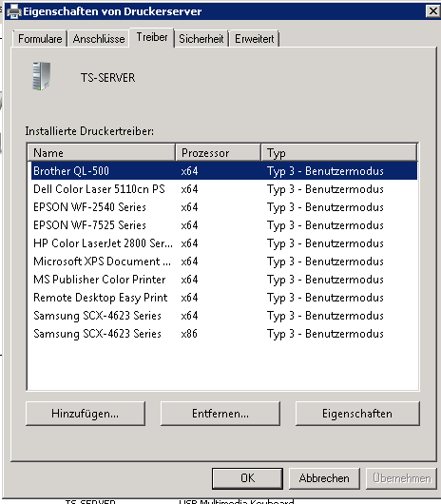
Task: Select Samsung SCX-4623 Series x86 driver
Action: tap(224, 334)
